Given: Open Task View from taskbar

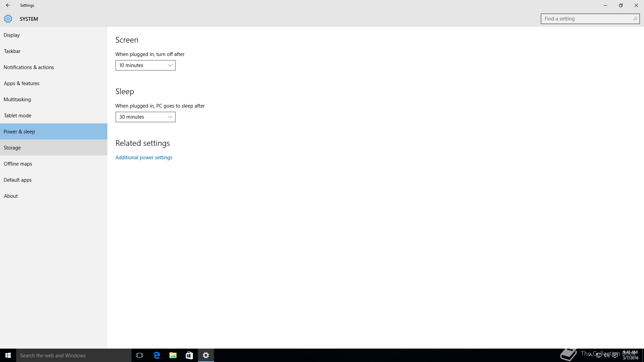Looking at the screenshot, I should pos(140,355).
